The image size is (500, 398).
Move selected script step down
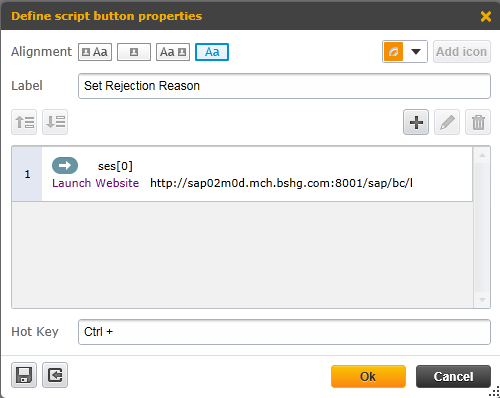coord(55,122)
